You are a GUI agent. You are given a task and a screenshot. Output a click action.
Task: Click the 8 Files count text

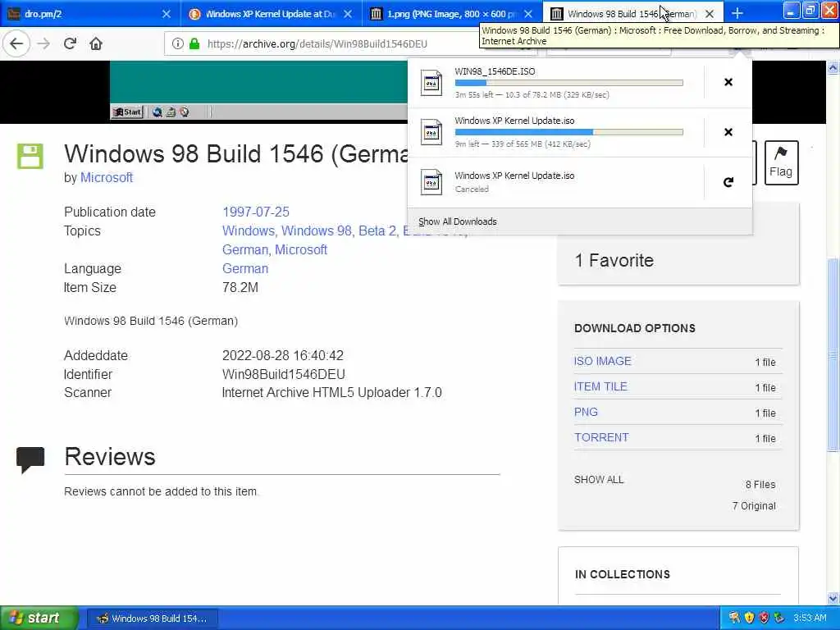point(760,484)
